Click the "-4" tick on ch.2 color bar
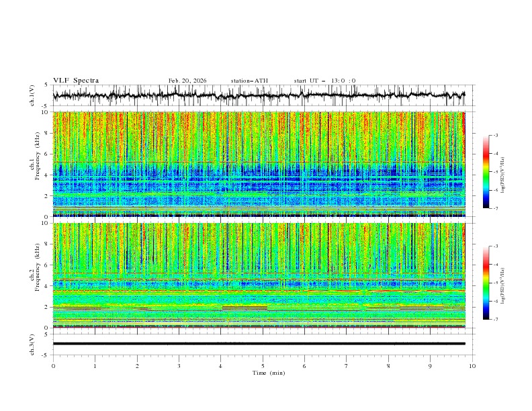 point(495,265)
